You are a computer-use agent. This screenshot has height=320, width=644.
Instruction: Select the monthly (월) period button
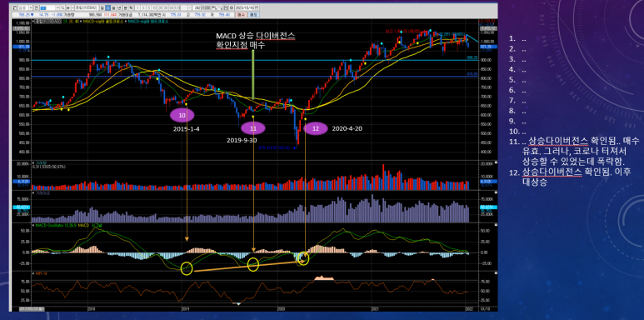click(114, 7)
